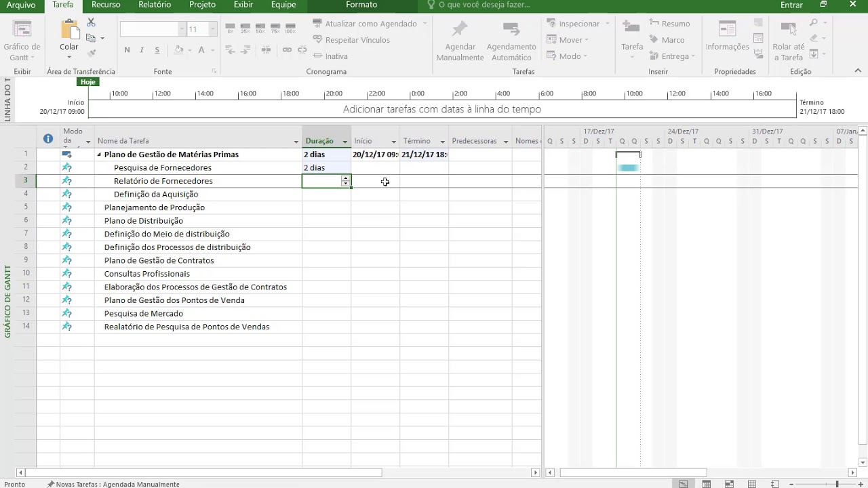Click the Entrar sign-in link
The width and height of the screenshot is (868, 488).
point(791,5)
